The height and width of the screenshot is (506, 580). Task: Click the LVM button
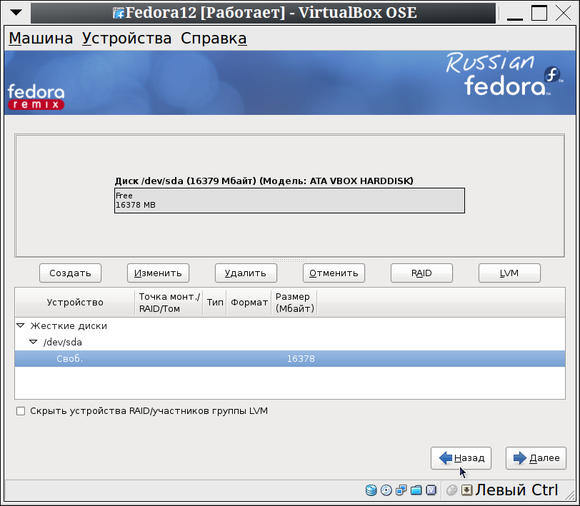[x=509, y=273]
